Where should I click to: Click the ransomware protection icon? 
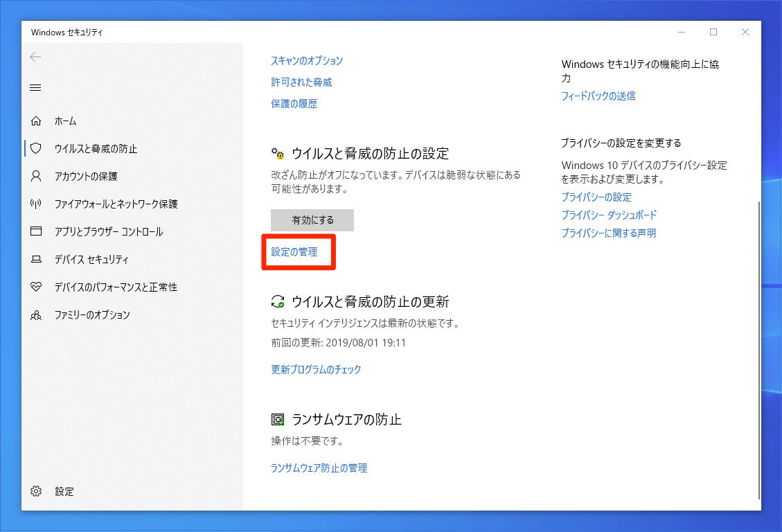pyautogui.click(x=278, y=419)
